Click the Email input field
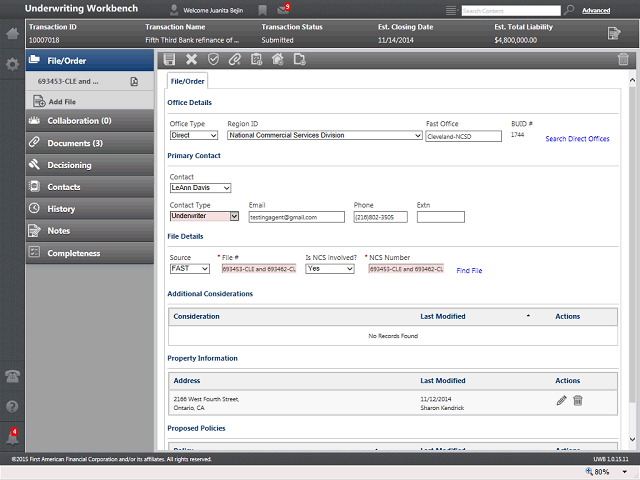Viewport: 640px width, 480px height. pos(296,217)
